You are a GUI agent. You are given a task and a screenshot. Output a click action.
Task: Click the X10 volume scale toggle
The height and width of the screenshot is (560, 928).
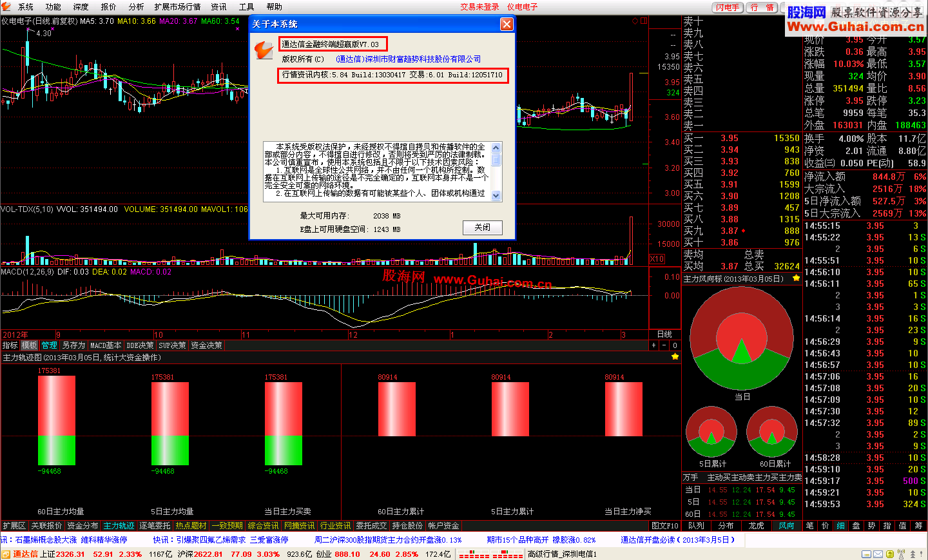[657, 258]
